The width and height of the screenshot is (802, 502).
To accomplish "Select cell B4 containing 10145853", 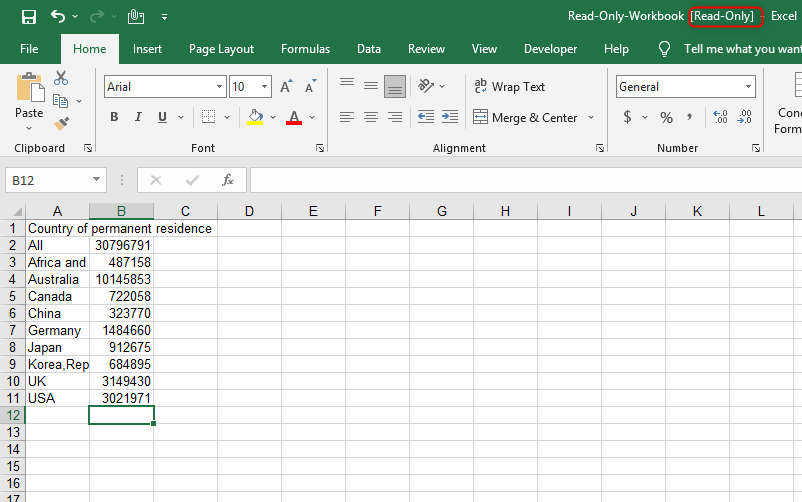I will coord(122,279).
